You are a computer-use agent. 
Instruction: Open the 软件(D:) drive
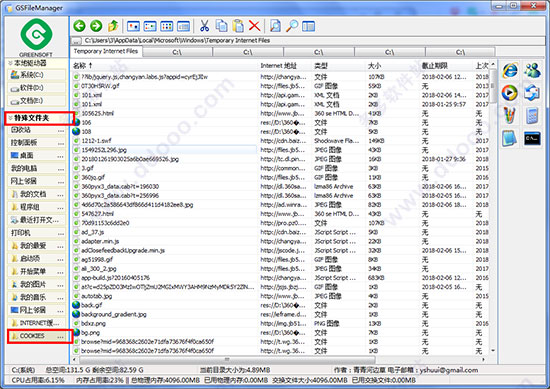[36, 88]
